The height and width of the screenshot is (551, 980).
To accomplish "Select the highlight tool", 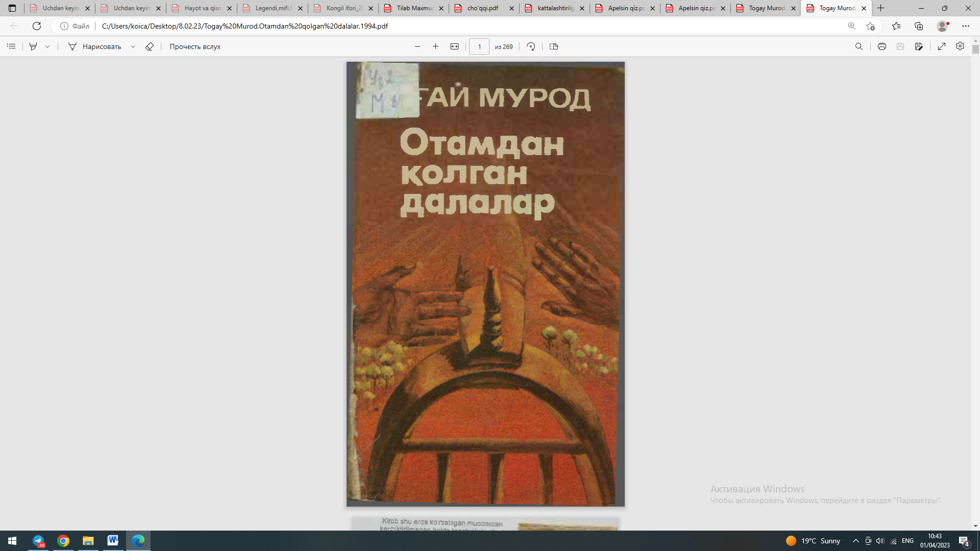I will (33, 46).
